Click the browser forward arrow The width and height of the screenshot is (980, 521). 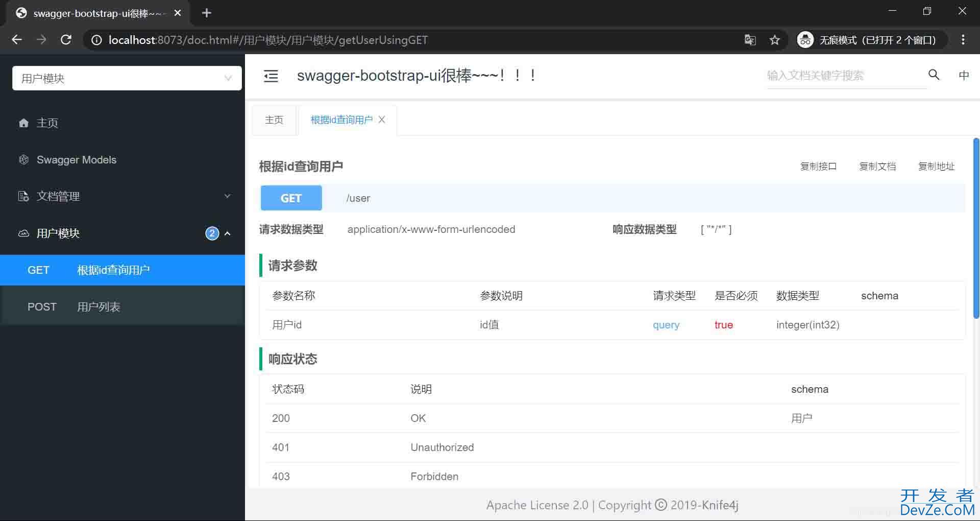(41, 40)
